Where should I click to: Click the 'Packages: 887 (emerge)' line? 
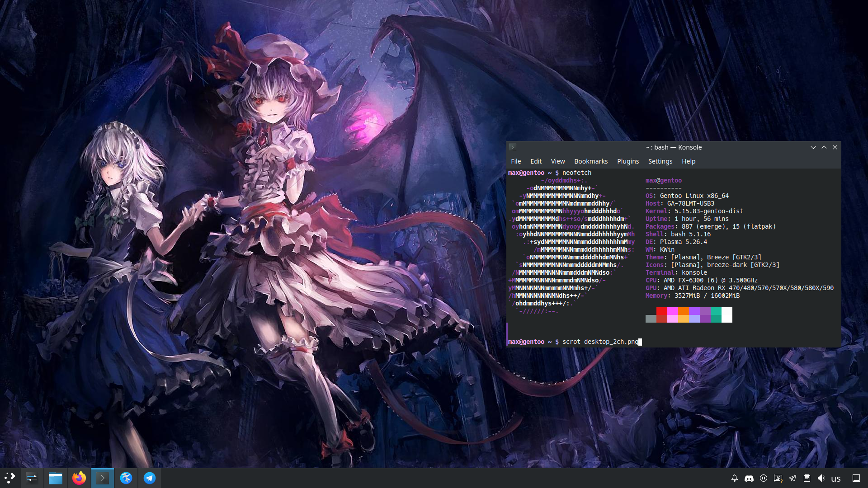[x=711, y=226]
